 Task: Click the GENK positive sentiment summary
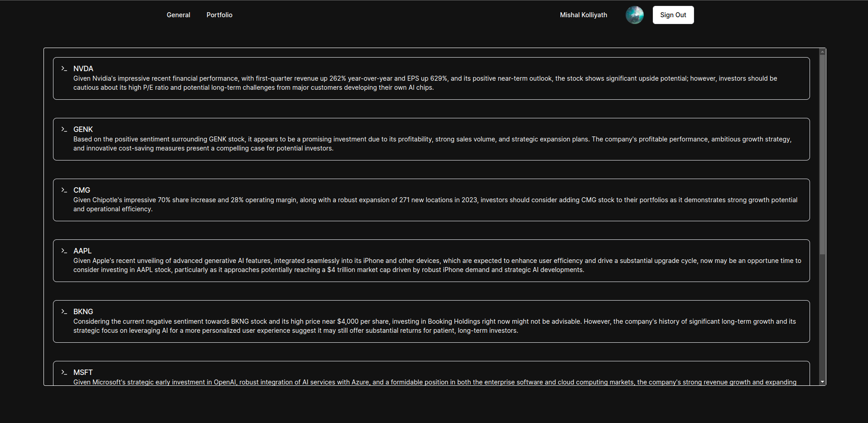pyautogui.click(x=433, y=144)
